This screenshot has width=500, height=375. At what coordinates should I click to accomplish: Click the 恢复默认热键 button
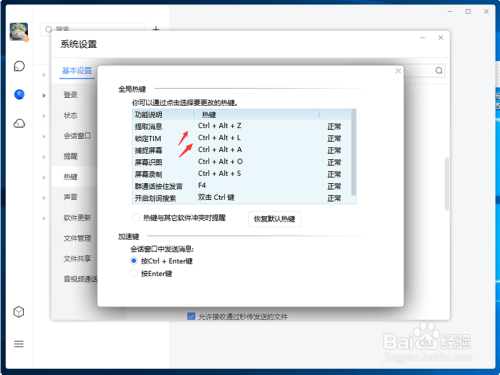[x=275, y=219]
